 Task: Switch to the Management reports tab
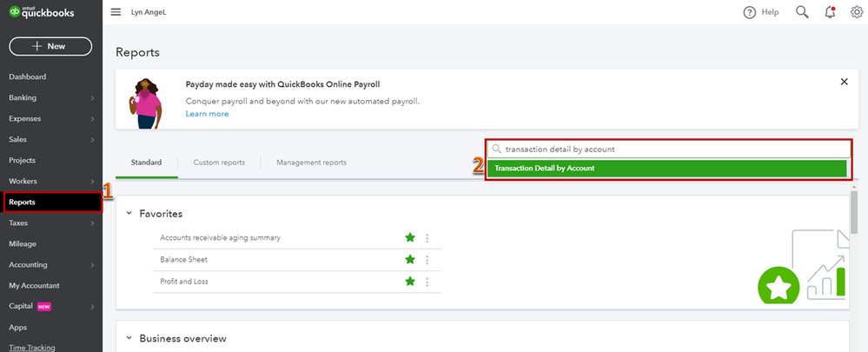(312, 163)
